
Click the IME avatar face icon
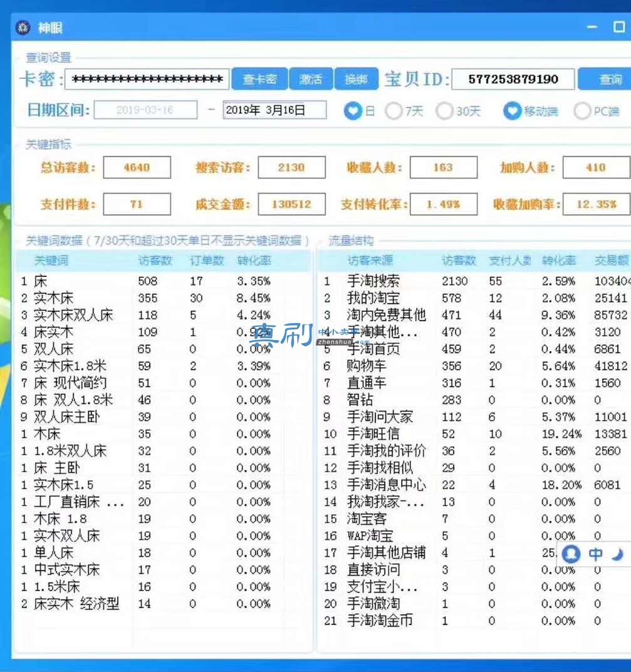[571, 554]
